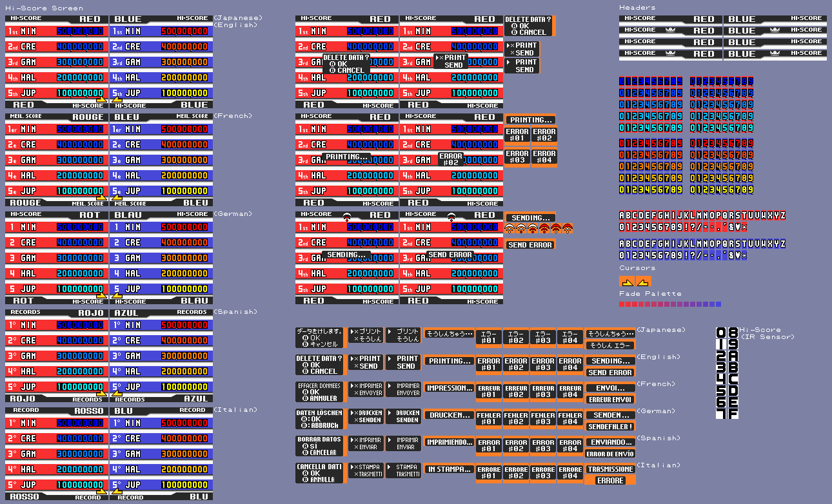This screenshot has width=832, height=504.
Task: Select the SENDEFHLER ! German tile
Action: [x=610, y=427]
